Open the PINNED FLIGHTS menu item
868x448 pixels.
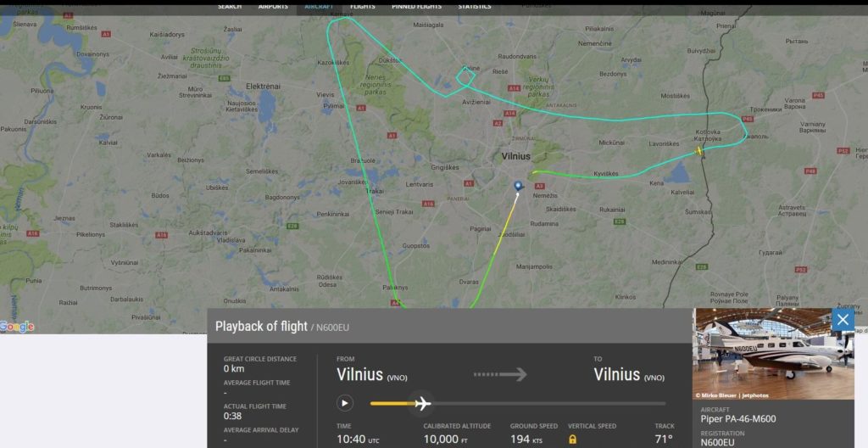(x=417, y=7)
